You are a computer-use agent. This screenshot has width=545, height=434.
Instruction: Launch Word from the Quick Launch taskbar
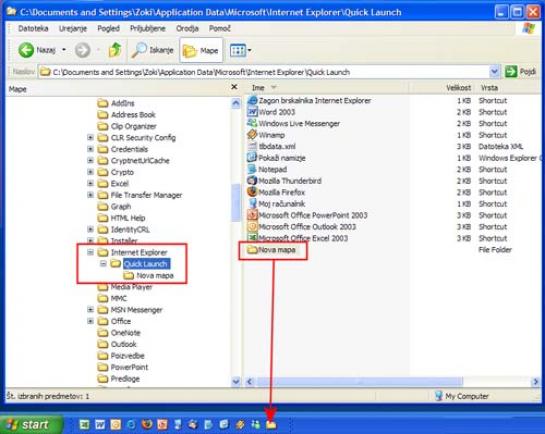[x=100, y=424]
